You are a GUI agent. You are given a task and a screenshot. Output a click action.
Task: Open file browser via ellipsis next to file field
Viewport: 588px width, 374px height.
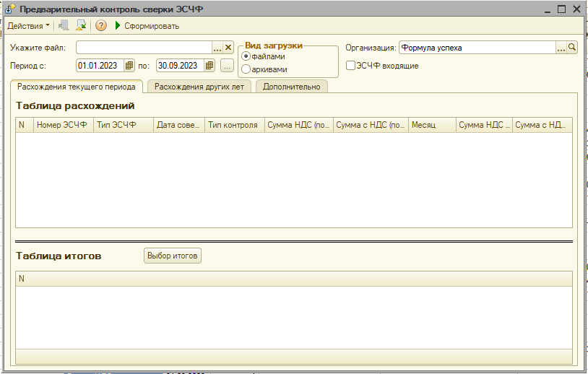coord(217,48)
